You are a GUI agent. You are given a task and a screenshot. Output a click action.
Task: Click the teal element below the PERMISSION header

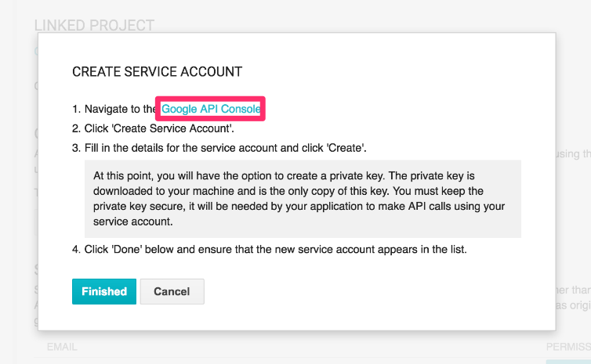pos(567,361)
